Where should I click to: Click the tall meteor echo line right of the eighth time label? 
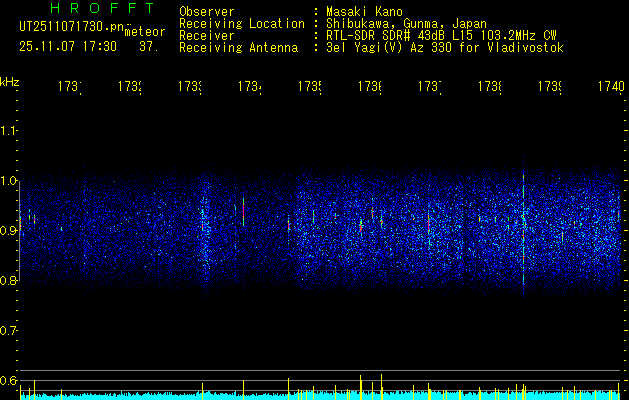523,227
